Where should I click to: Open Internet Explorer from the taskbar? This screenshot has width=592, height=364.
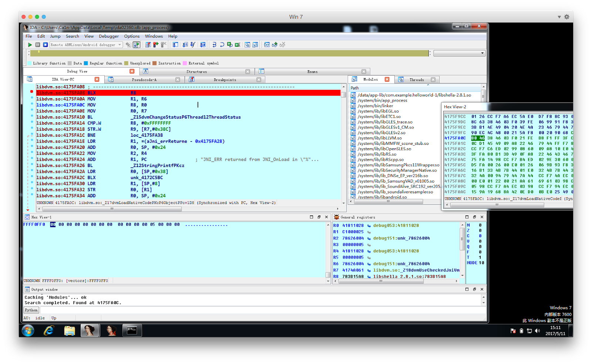(48, 330)
